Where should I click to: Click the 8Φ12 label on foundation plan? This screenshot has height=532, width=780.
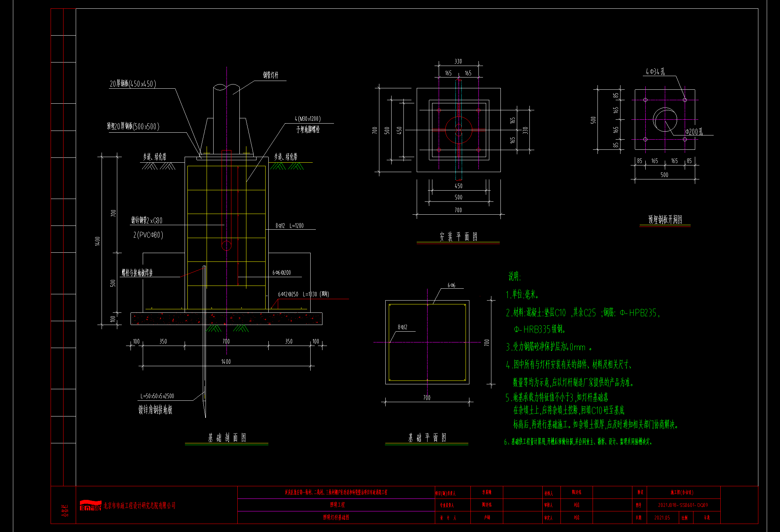402,327
